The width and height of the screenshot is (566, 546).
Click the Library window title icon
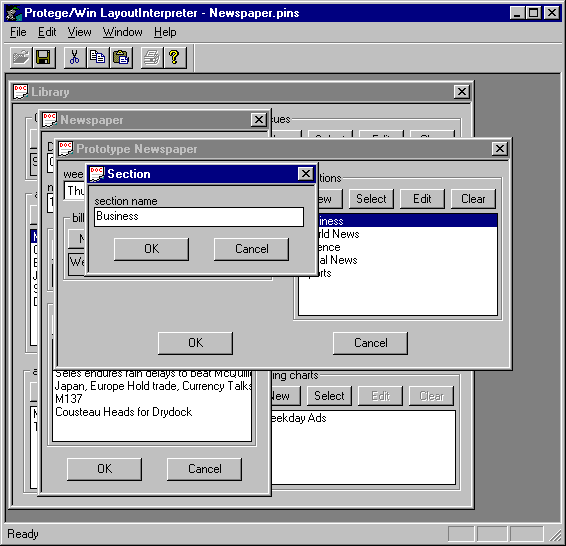coord(21,92)
